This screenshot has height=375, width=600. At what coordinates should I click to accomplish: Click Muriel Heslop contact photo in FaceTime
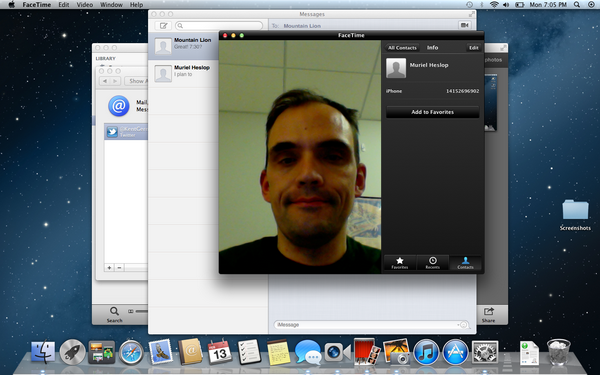(x=396, y=68)
